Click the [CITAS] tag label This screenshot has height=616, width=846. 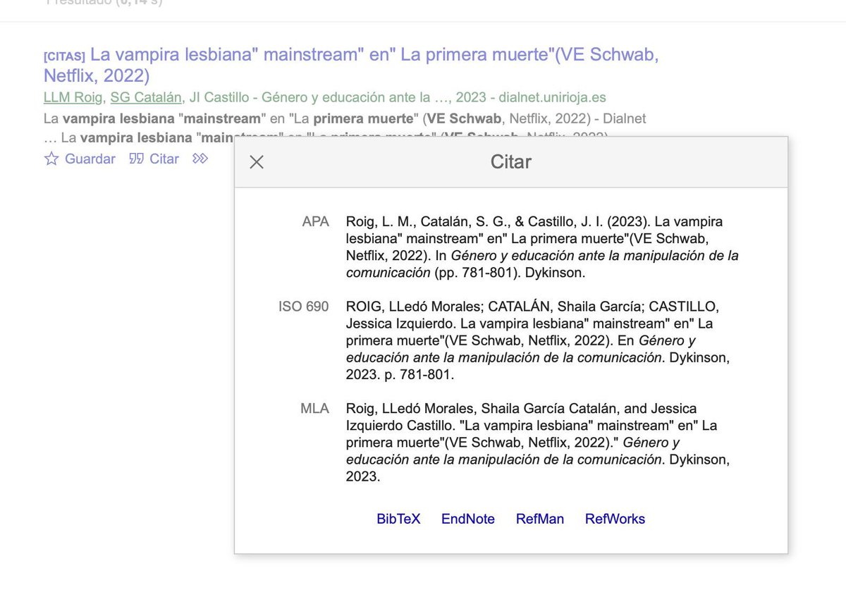click(64, 56)
